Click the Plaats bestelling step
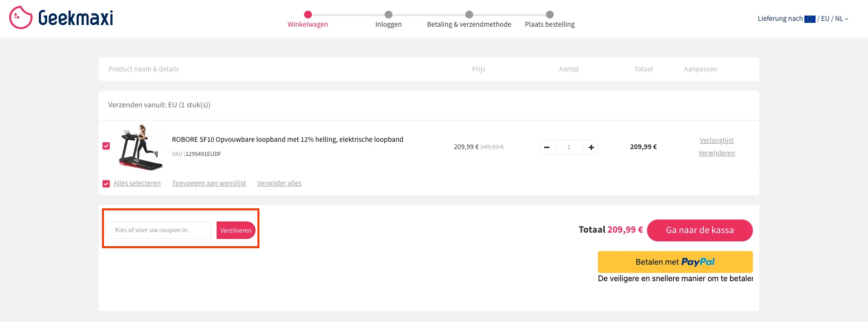Viewport: 868px width, 322px height. (549, 24)
